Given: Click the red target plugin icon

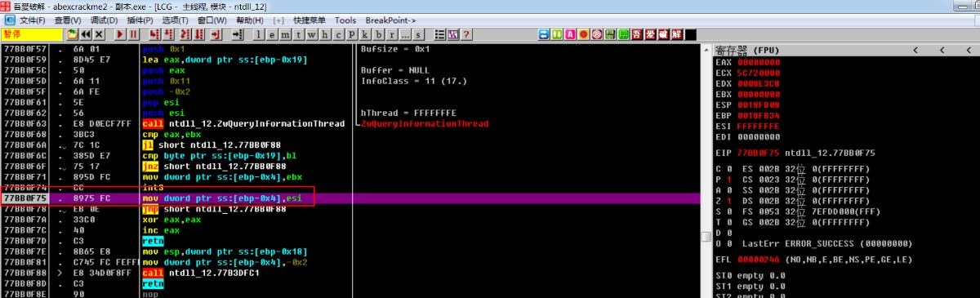Looking at the screenshot, I should pyautogui.click(x=596, y=33).
